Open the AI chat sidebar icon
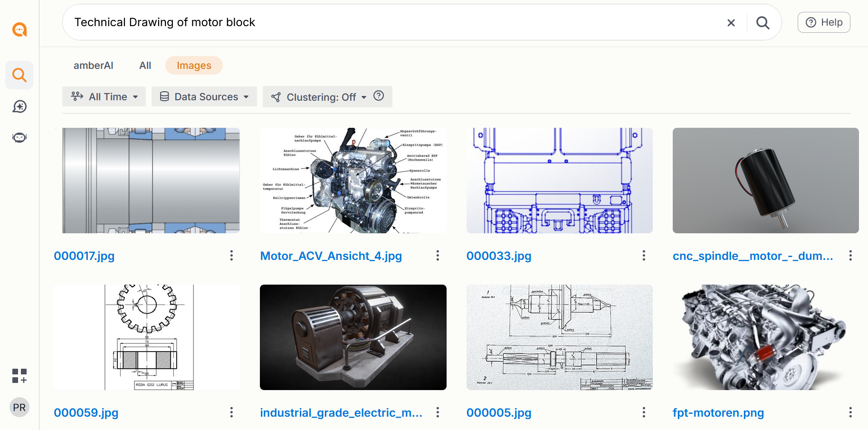The width and height of the screenshot is (868, 430). point(19,106)
